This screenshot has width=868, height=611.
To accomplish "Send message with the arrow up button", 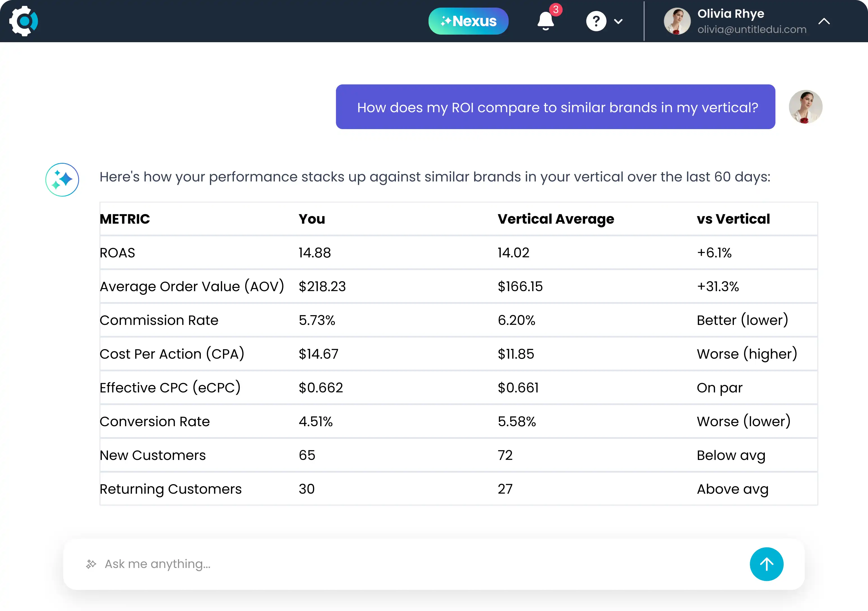I will coord(767,564).
